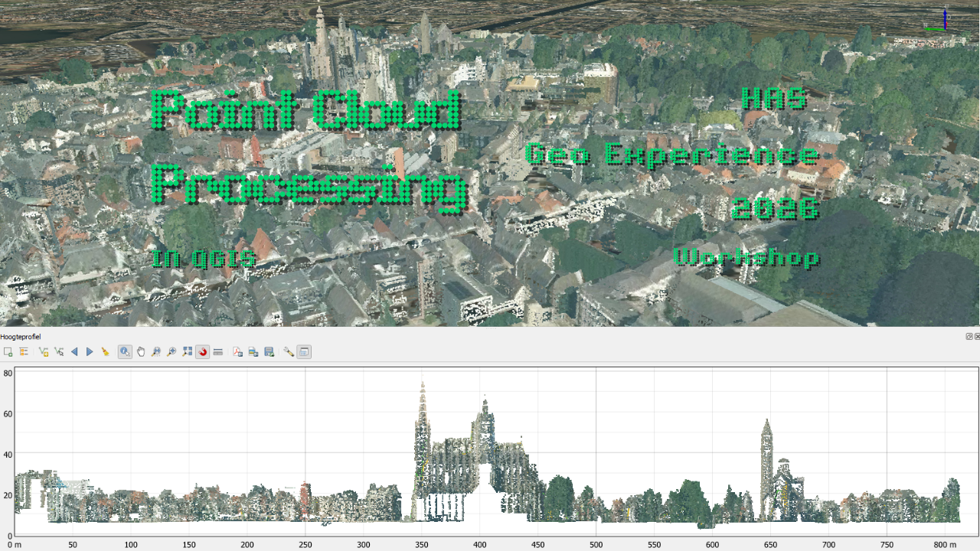980x551 pixels.
Task: Select the Zoom In magnifier tool
Action: coord(171,352)
